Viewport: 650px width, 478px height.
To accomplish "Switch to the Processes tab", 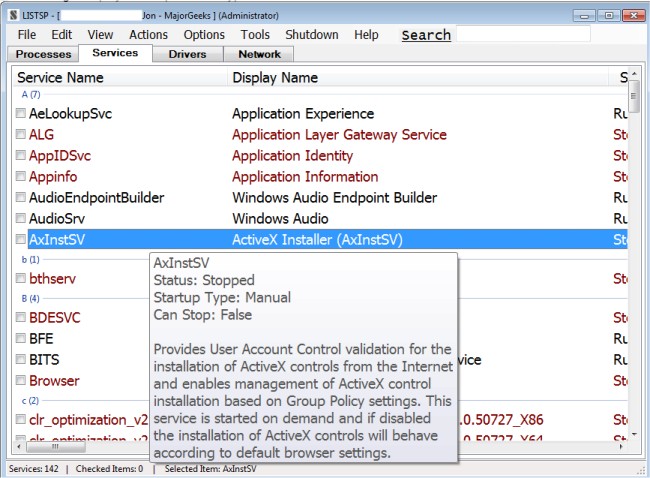I will click(x=45, y=54).
